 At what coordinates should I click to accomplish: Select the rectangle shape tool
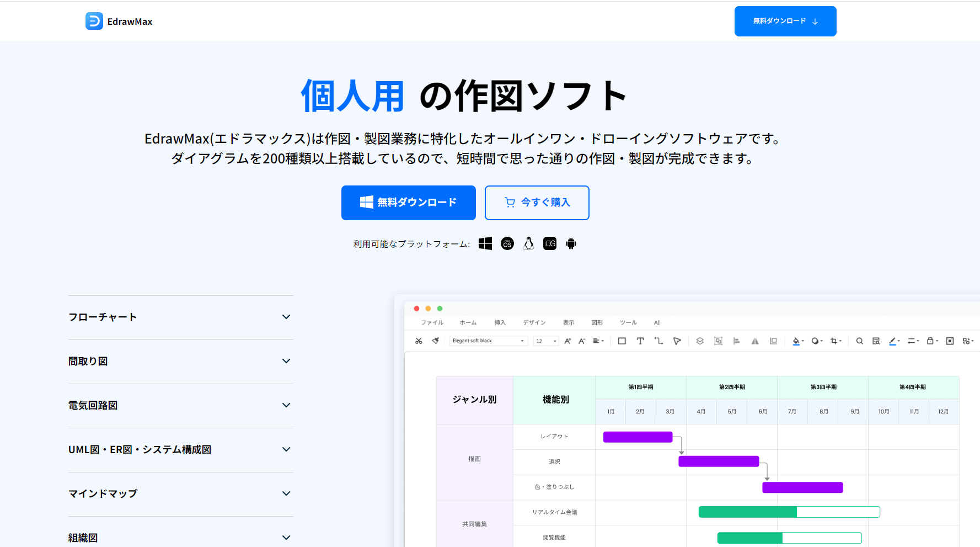[622, 341]
